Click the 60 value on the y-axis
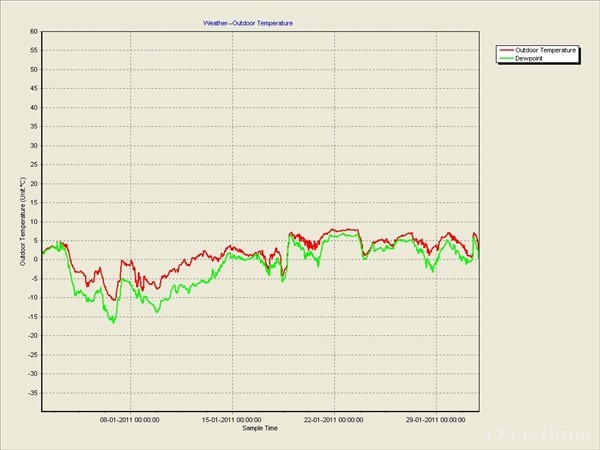This screenshot has width=600, height=450. (33, 32)
